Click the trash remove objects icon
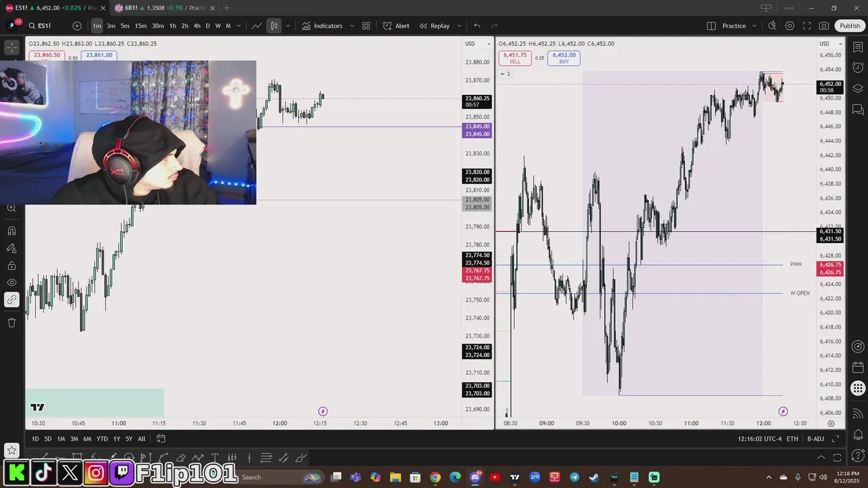868x488 pixels. (12, 323)
